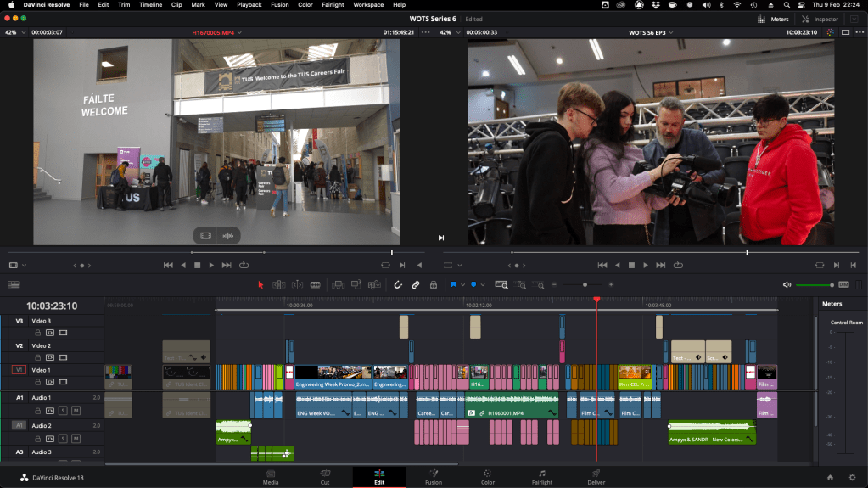This screenshot has height=488, width=868.
Task: Toggle the Meters panel button
Action: [x=774, y=19]
